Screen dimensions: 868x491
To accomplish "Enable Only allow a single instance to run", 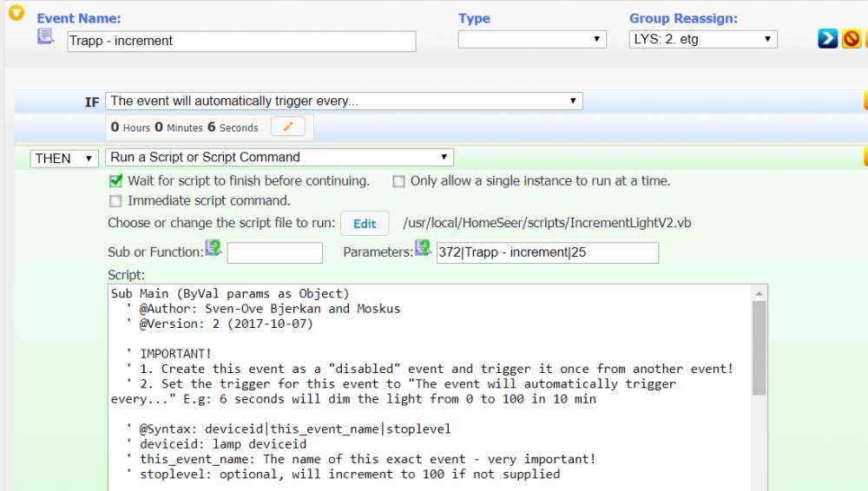I will pos(398,181).
